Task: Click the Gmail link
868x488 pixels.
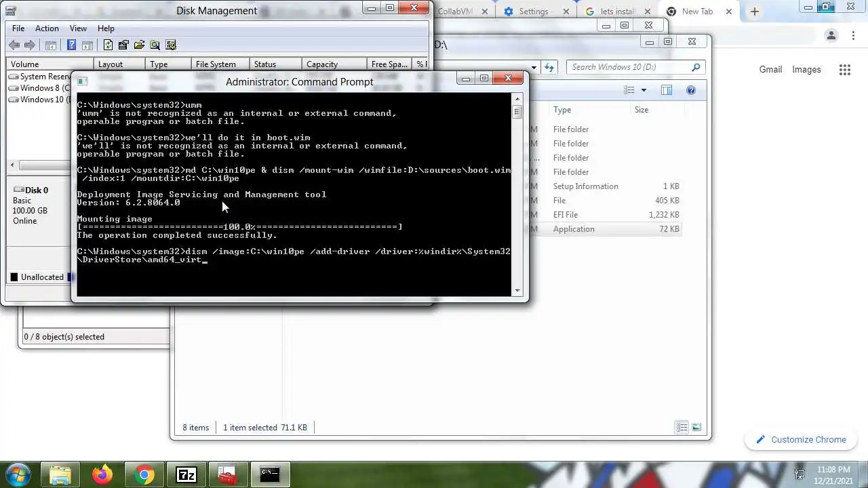Action: [x=770, y=70]
